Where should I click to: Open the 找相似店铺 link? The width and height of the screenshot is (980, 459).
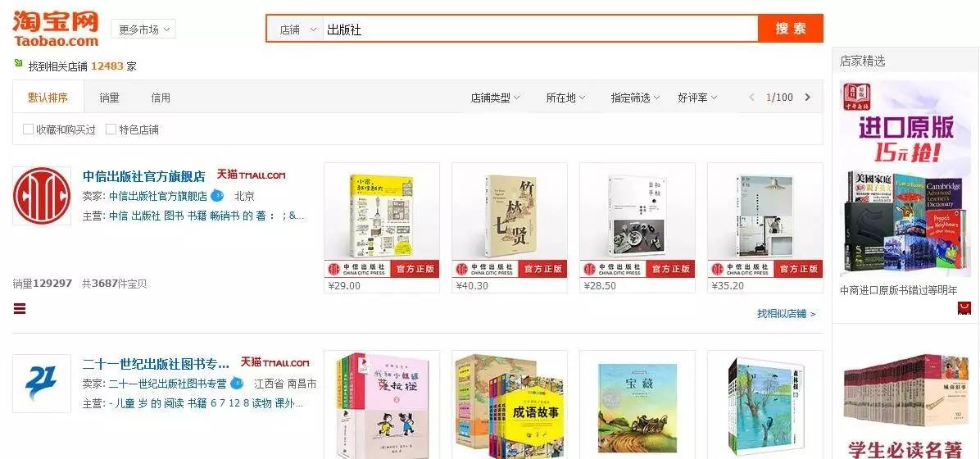(787, 313)
